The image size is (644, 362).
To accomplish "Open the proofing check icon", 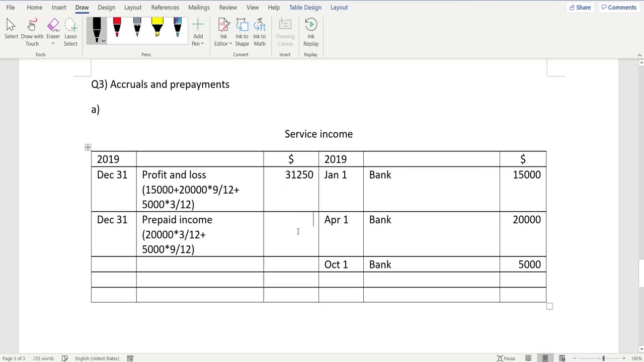I will pos(65,358).
